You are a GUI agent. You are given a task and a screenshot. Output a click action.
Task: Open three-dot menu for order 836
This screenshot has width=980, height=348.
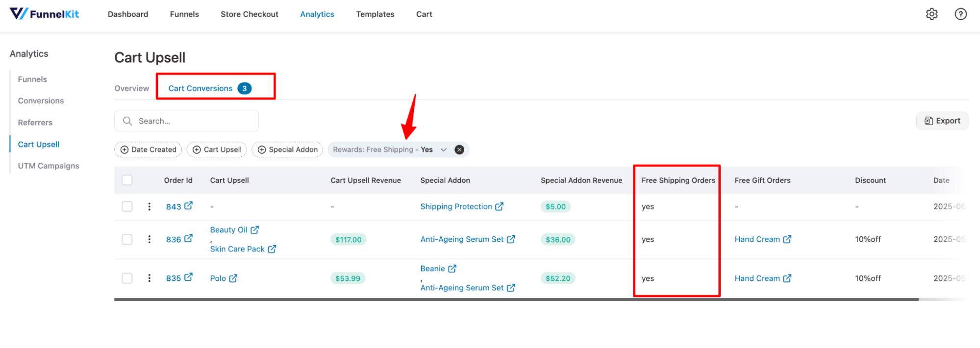point(149,239)
